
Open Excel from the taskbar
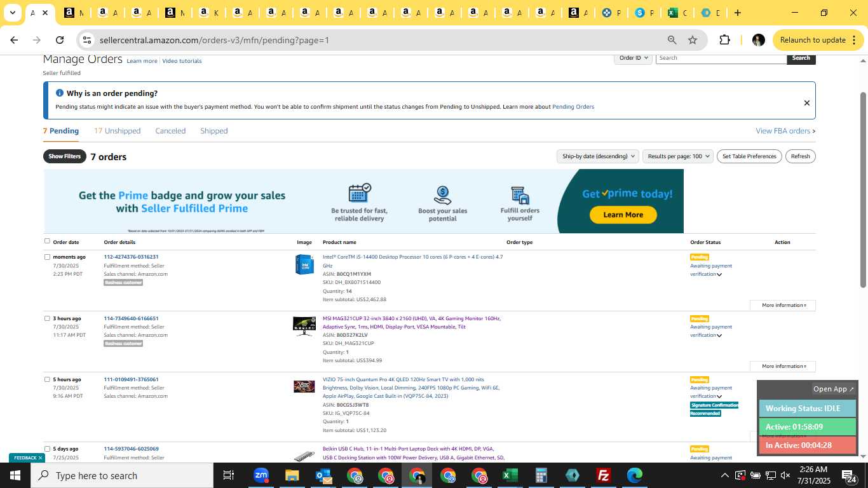pyautogui.click(x=510, y=475)
